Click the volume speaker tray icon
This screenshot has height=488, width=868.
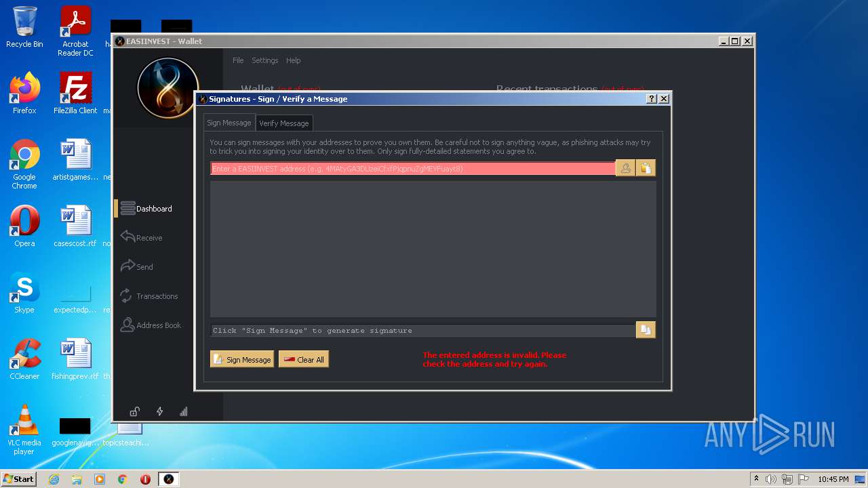point(771,479)
